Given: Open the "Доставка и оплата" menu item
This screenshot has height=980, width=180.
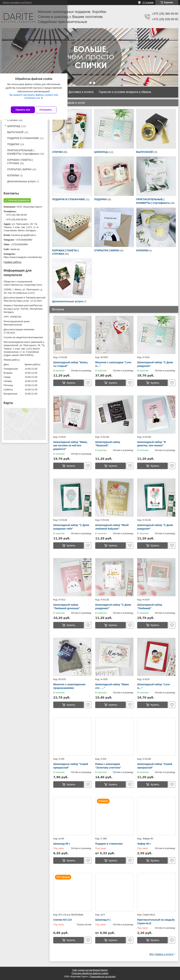Looking at the screenshot, I should pyautogui.click(x=81, y=92).
